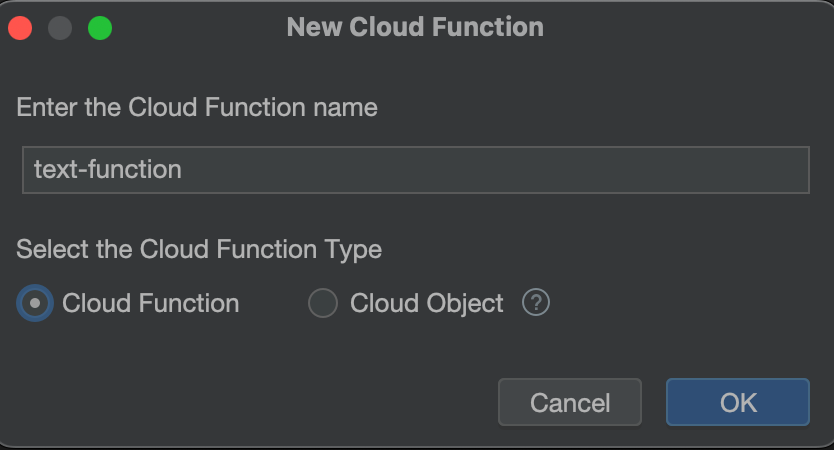834x450 pixels.
Task: Click blank space between the two radio options
Action: click(x=273, y=303)
